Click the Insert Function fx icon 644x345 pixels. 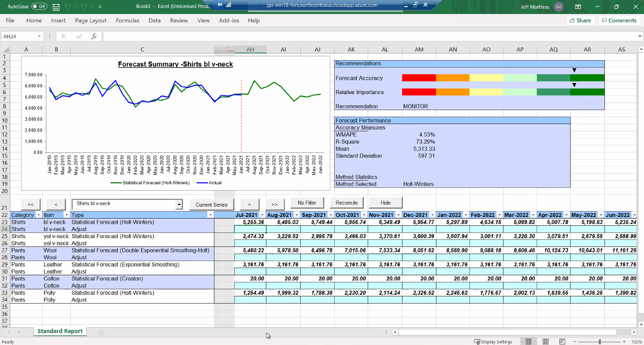coord(94,36)
